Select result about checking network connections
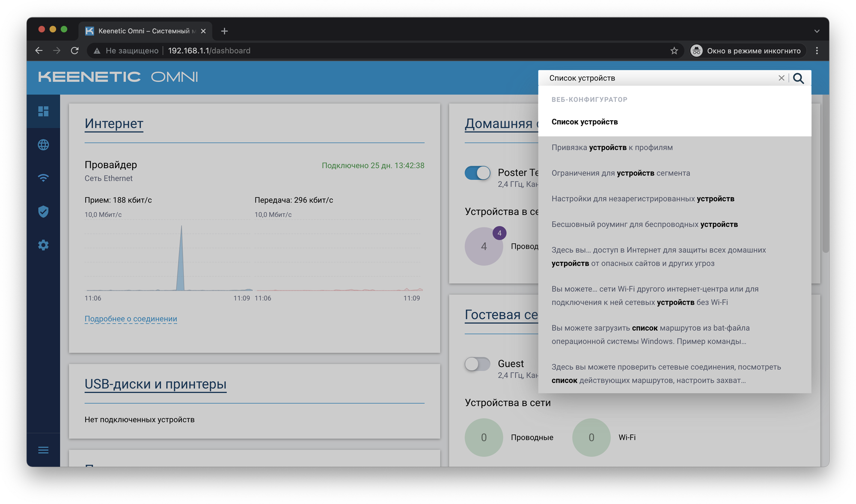This screenshot has height=504, width=856. click(x=675, y=373)
